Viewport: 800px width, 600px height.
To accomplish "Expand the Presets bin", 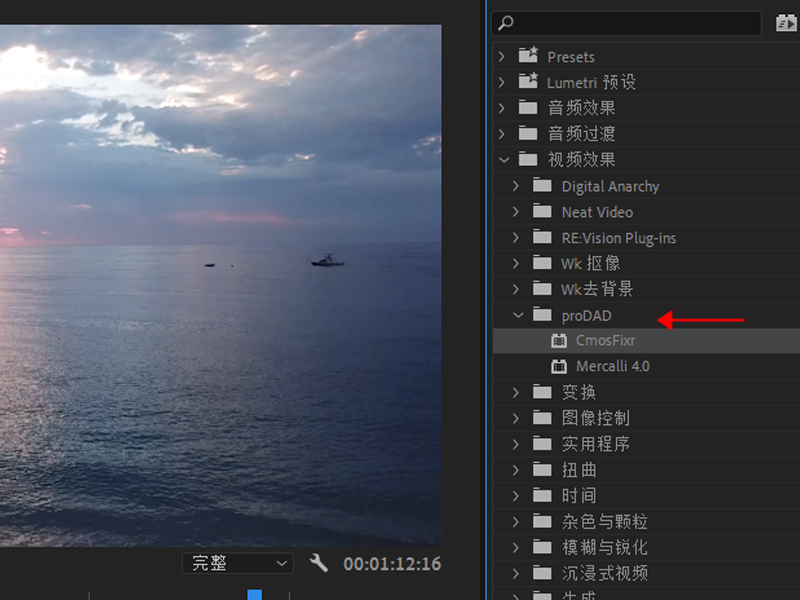I will click(502, 57).
